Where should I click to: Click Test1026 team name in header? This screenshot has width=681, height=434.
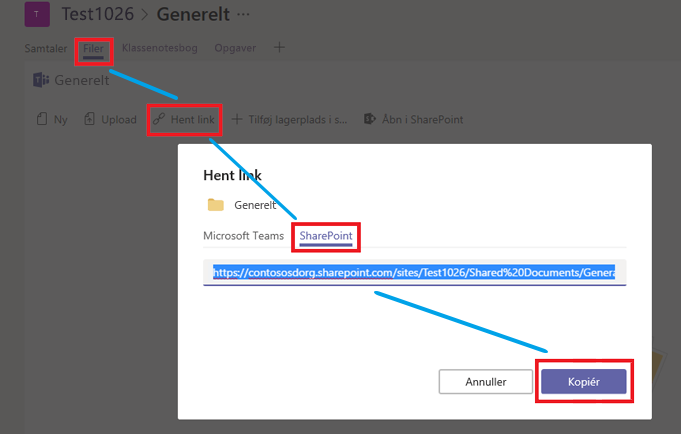(97, 14)
